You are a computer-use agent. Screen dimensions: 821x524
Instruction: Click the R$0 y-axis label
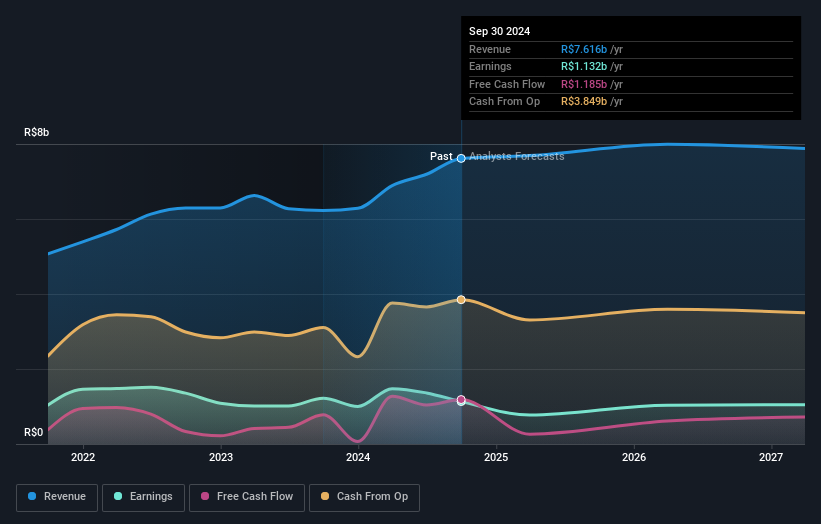tap(34, 432)
